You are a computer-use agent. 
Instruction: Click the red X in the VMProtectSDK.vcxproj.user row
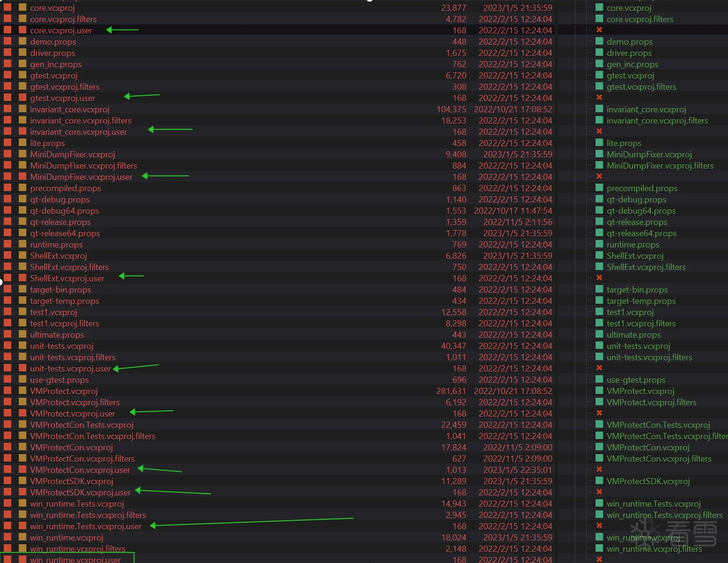[599, 492]
